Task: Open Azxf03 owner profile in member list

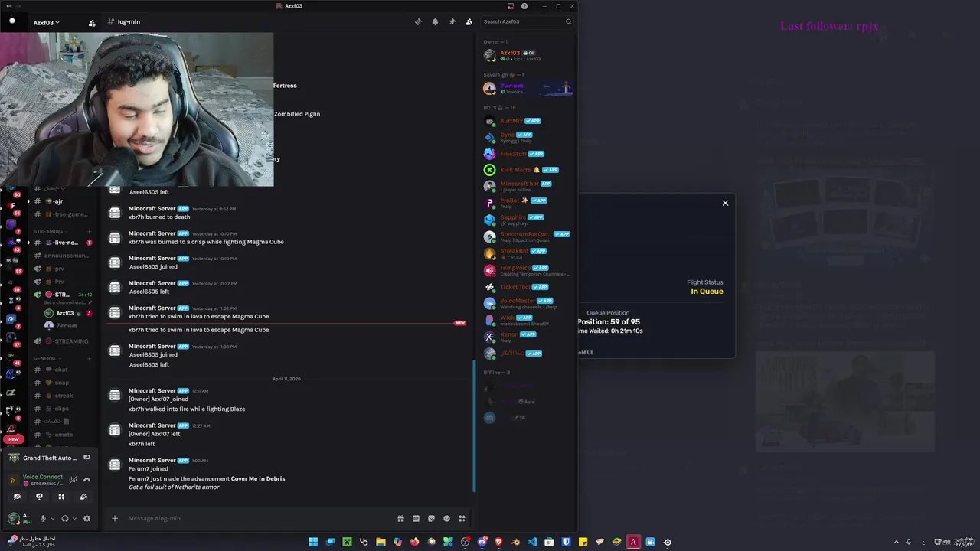Action: [527, 55]
